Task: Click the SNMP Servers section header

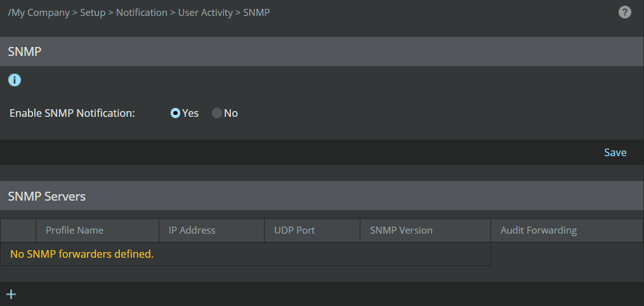Action: (x=322, y=196)
